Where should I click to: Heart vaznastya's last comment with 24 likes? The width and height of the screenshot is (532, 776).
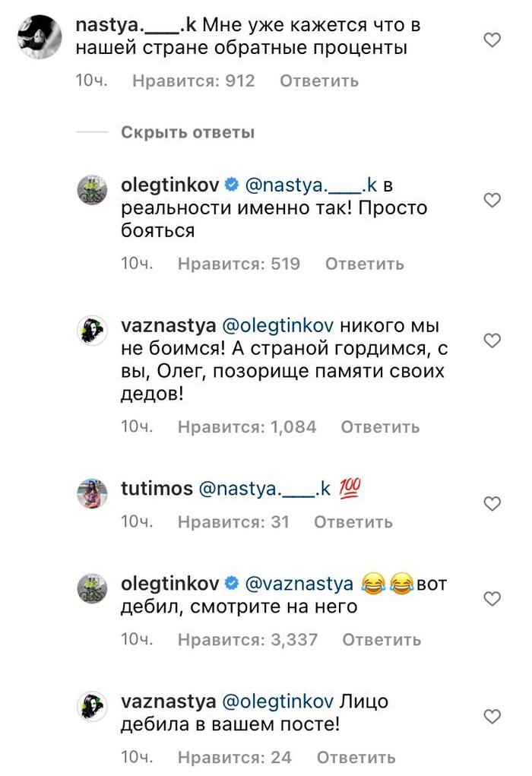[492, 715]
